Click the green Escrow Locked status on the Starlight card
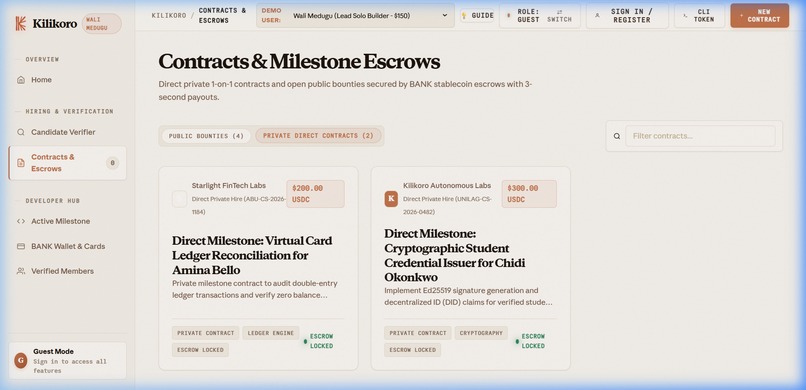This screenshot has height=390, width=806. pos(318,341)
